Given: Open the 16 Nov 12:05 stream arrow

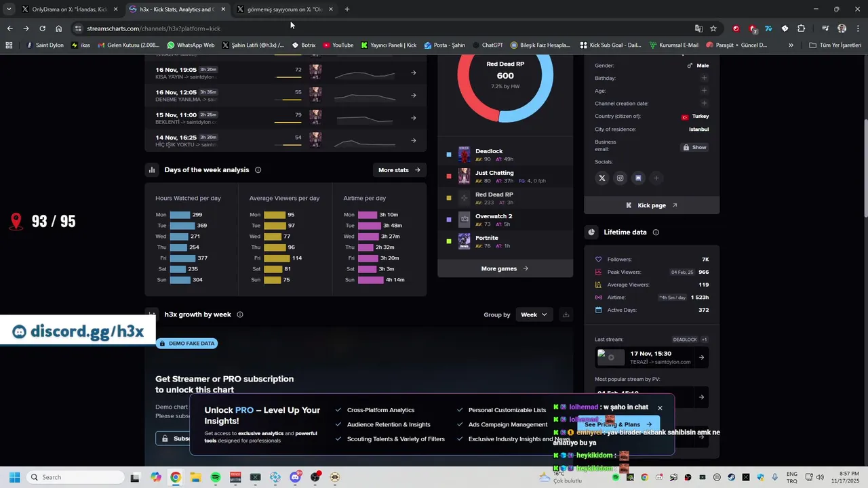Looking at the screenshot, I should (x=413, y=95).
